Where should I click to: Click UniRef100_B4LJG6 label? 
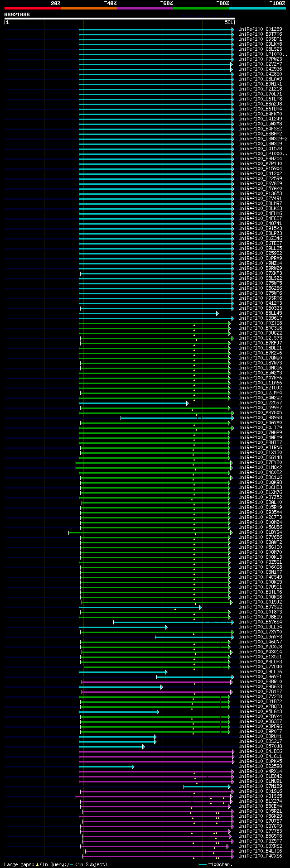pos(260,851)
